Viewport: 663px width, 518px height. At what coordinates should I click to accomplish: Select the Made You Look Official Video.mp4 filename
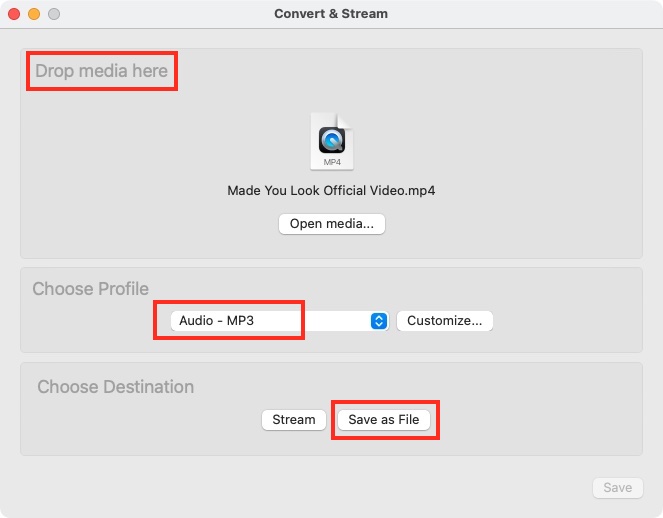(x=331, y=190)
